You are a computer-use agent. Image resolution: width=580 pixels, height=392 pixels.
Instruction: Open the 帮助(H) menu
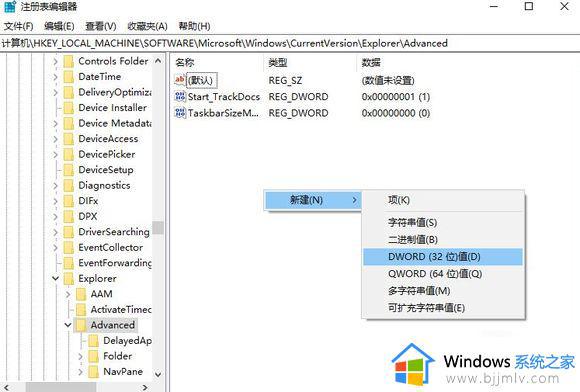(194, 26)
